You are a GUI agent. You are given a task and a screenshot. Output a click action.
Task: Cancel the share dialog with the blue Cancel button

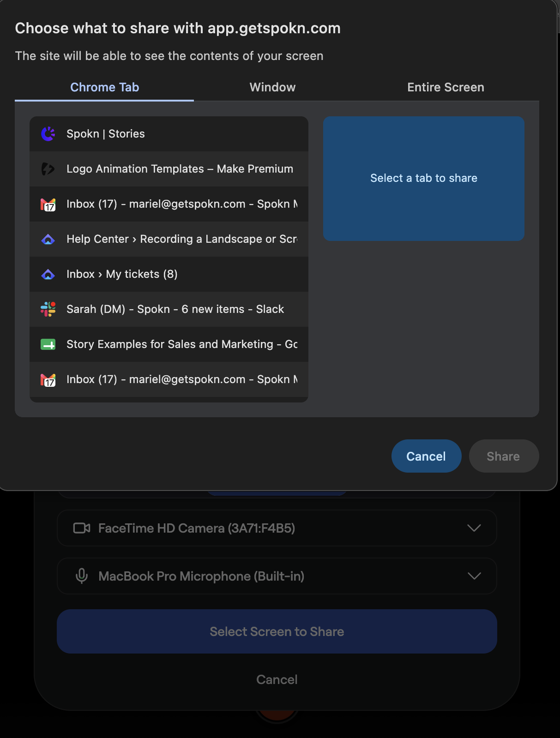coord(426,456)
